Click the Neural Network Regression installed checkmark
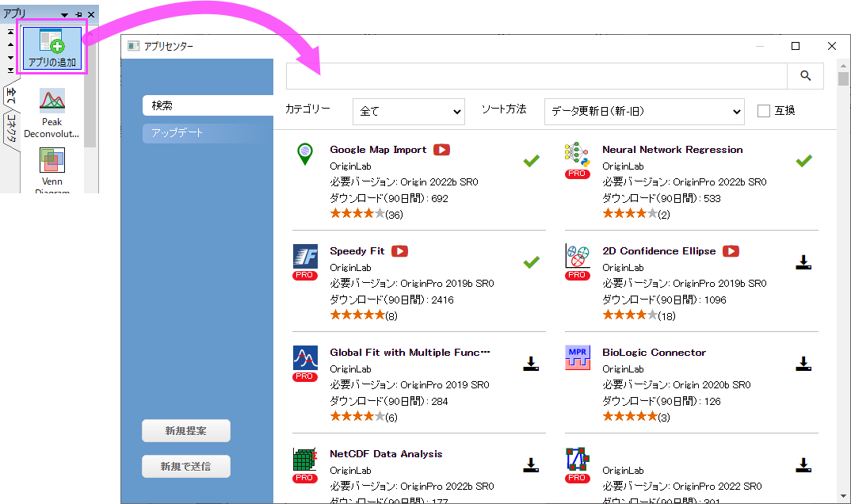The width and height of the screenshot is (851, 504). (x=803, y=161)
